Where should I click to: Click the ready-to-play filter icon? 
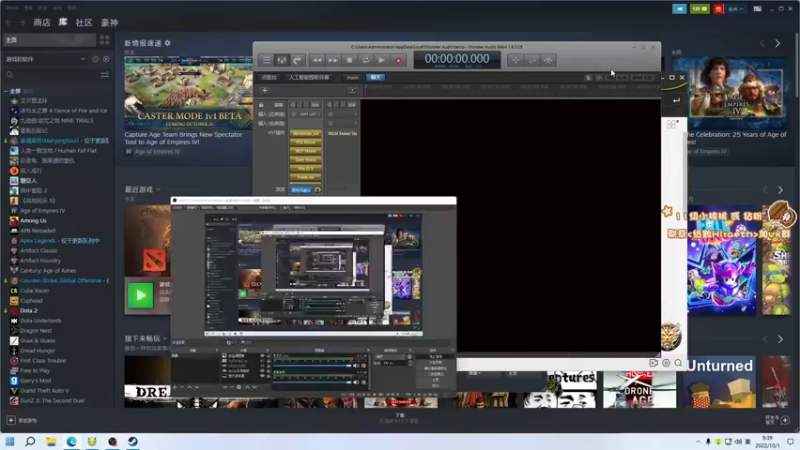pos(106,59)
